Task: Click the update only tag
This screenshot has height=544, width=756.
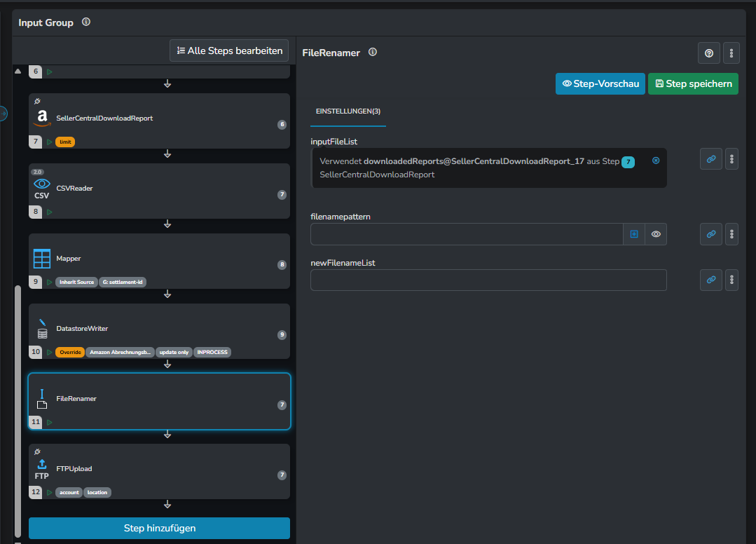Action: click(174, 352)
